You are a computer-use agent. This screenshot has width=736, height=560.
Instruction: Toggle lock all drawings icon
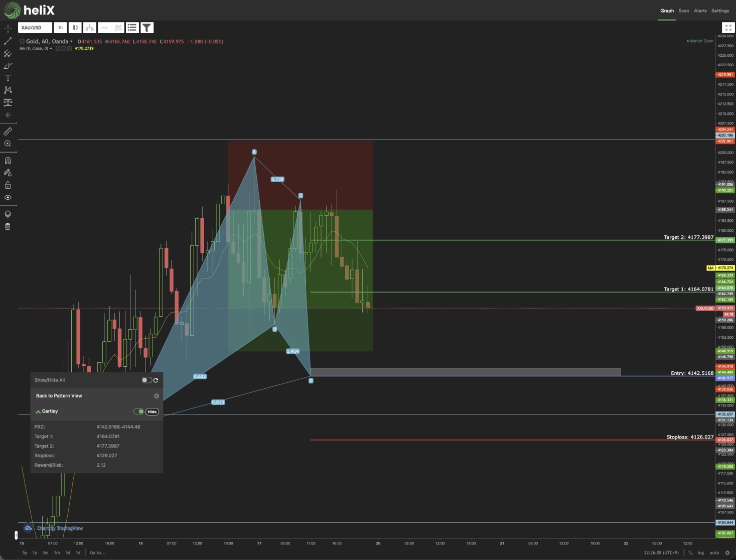coord(8,185)
